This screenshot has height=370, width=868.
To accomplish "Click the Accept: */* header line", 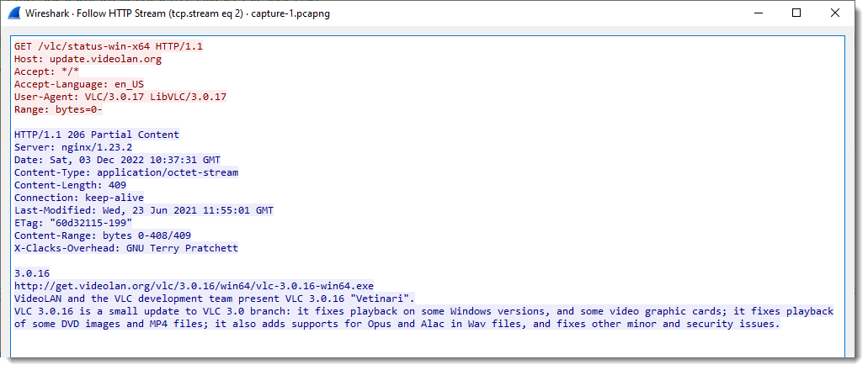I will [x=47, y=71].
